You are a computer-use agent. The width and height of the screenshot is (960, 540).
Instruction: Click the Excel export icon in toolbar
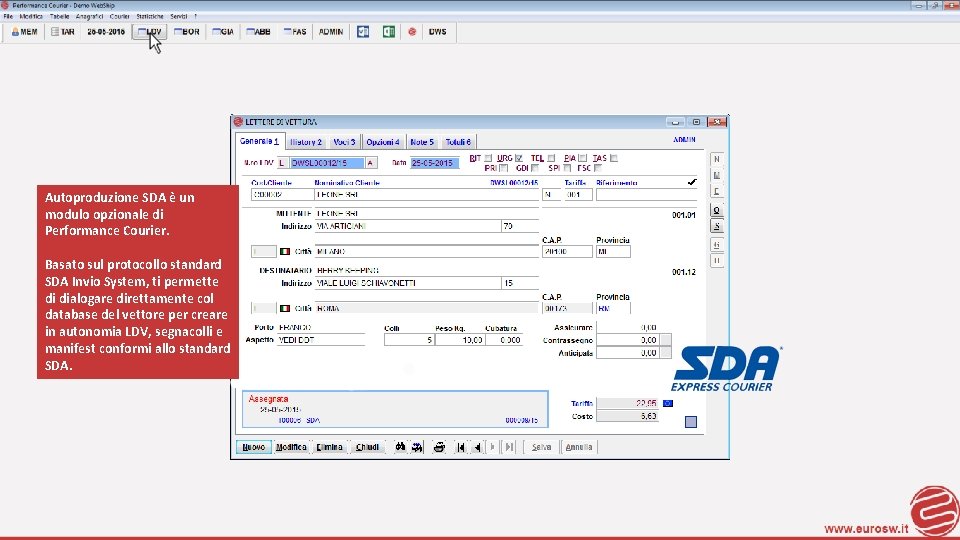pos(389,32)
